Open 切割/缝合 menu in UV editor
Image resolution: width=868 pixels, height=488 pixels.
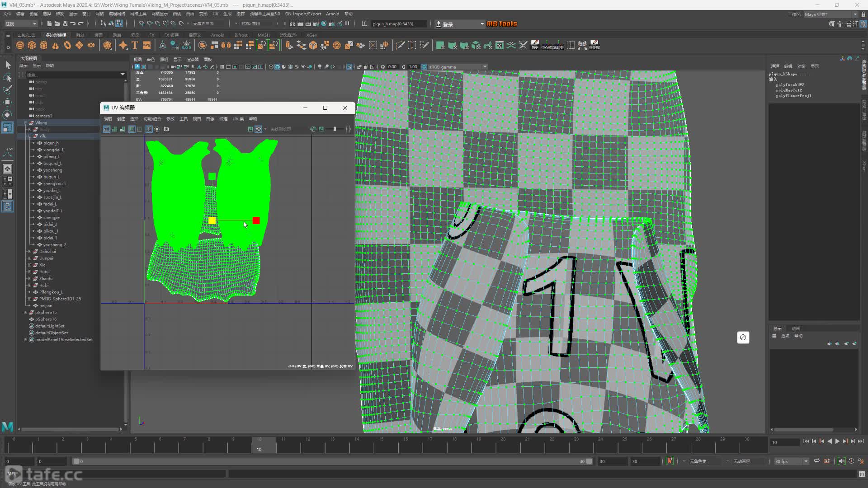152,119
